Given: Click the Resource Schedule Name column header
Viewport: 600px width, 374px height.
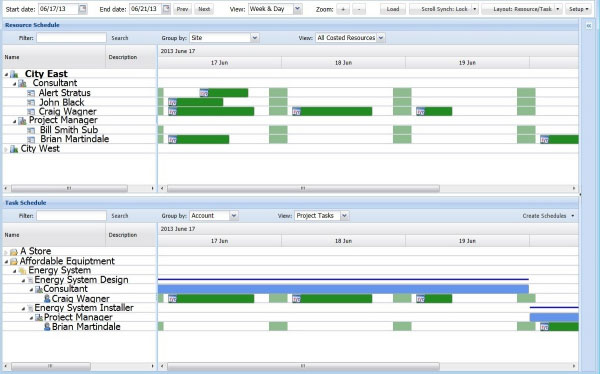Looking at the screenshot, I should (x=54, y=57).
